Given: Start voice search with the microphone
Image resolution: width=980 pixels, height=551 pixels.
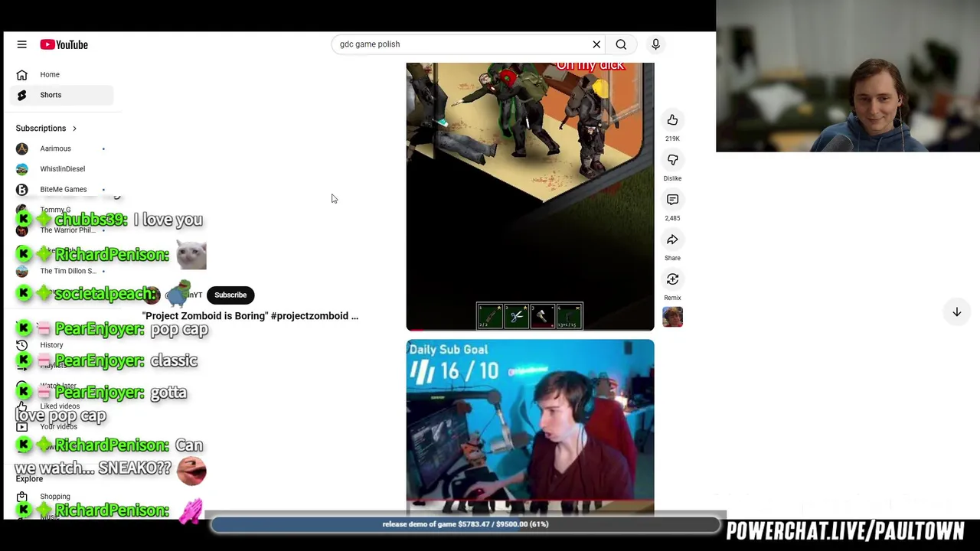Looking at the screenshot, I should click(x=655, y=44).
